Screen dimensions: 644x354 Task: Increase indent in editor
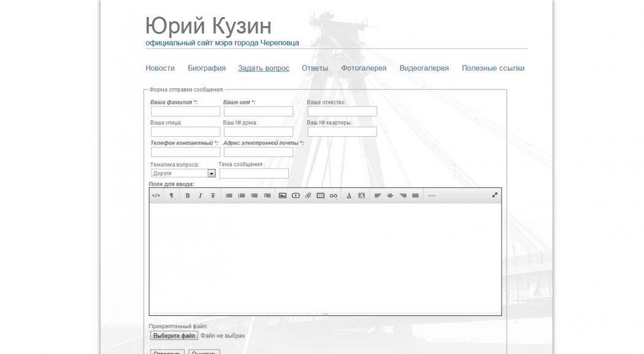(x=267, y=196)
